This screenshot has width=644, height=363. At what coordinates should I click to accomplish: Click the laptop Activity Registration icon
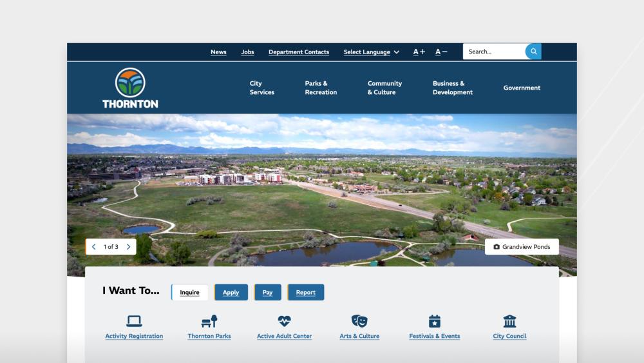click(134, 321)
